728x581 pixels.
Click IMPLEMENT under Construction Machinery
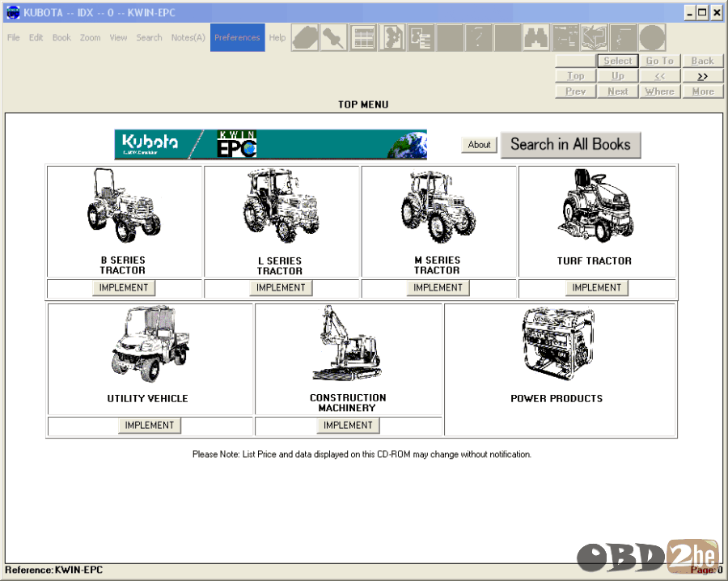[348, 426]
